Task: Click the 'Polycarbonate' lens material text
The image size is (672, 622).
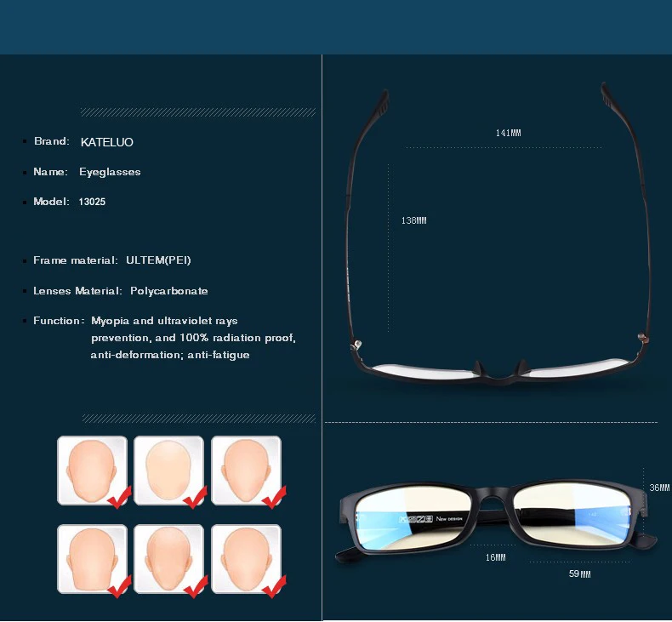Action: point(169,291)
